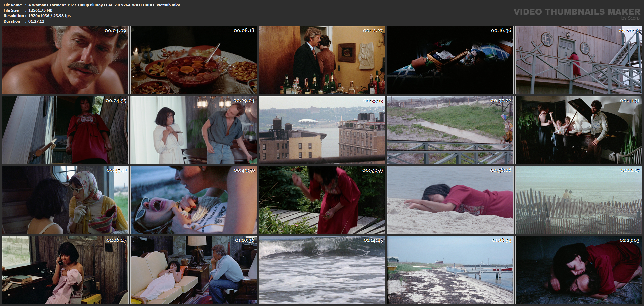Select the thumbnail stamped 00:04:09

65,60
